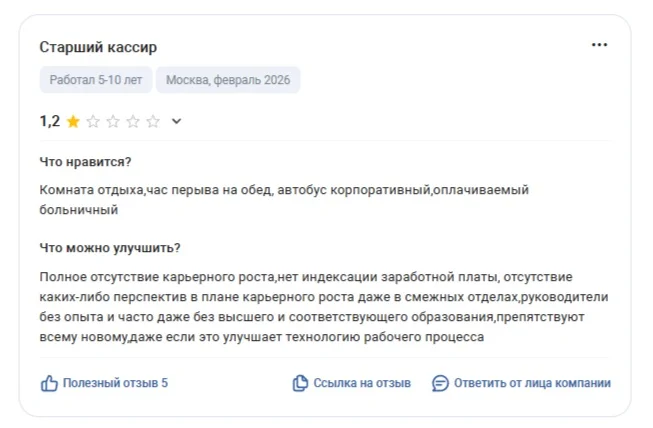653x428 pixels.
Task: Click the third rating star
Action: coord(113,122)
